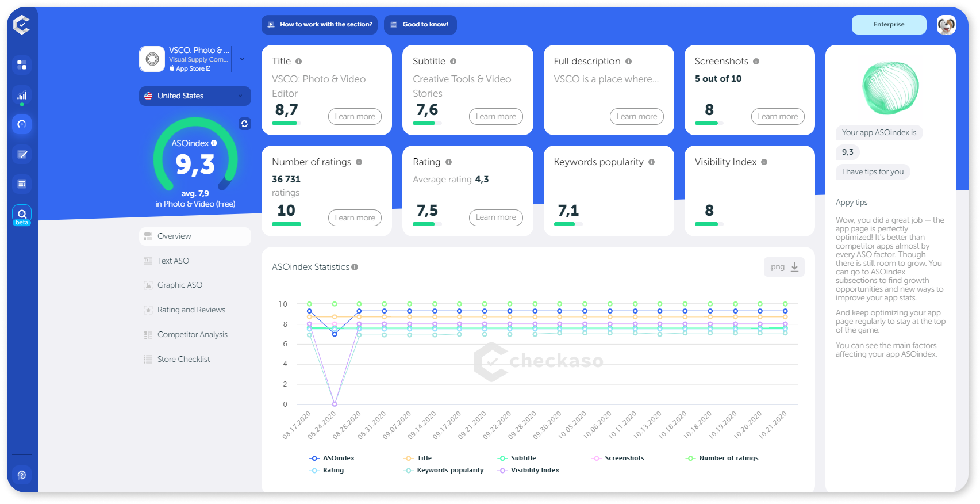Screen dimensions: 980x504
Task: Click the 'Appy tips' heading
Action: pyautogui.click(x=851, y=203)
